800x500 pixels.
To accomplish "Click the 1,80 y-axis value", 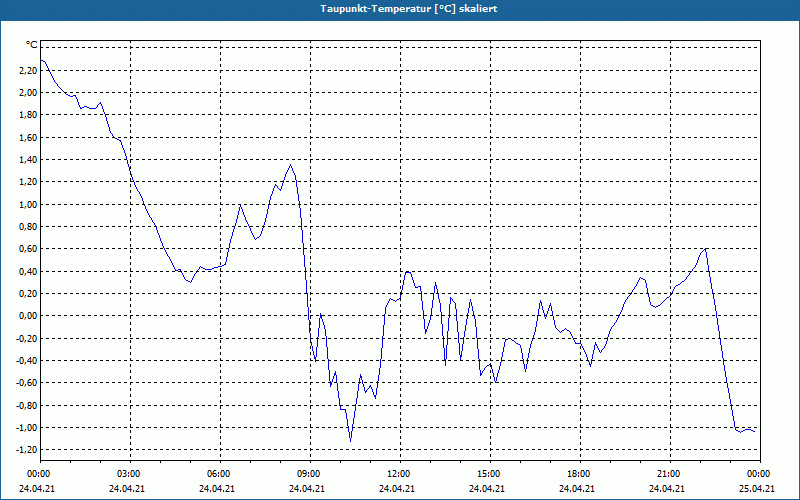I will pyautogui.click(x=28, y=115).
